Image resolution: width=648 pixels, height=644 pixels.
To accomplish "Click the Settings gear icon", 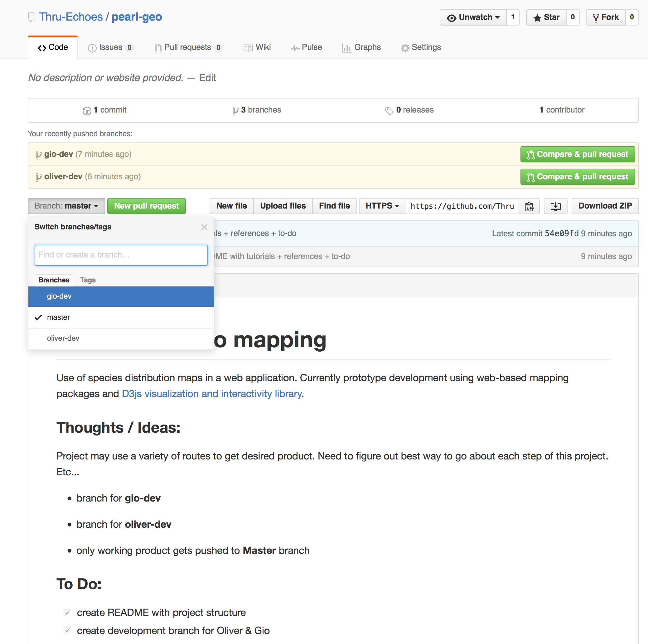I will (405, 48).
